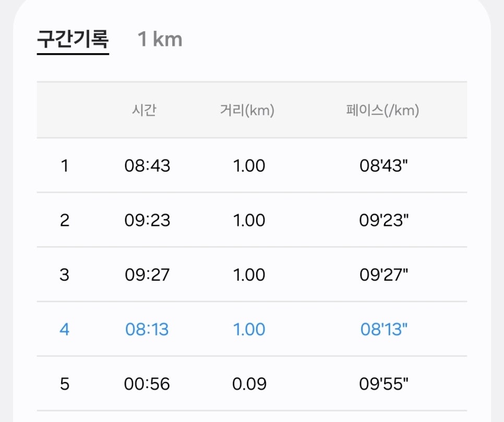Click the 08:43 time in lap 1
The width and height of the screenshot is (504, 422).
click(147, 165)
